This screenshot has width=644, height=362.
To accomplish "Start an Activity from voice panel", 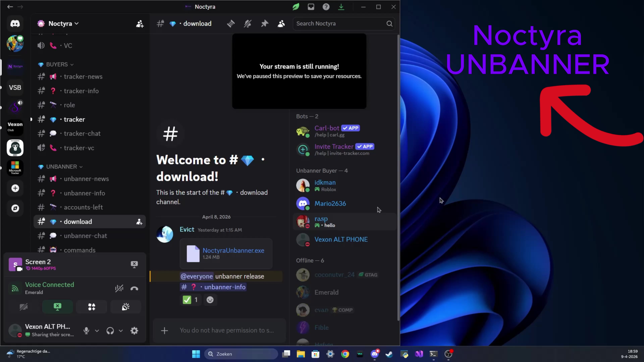I will click(92, 307).
